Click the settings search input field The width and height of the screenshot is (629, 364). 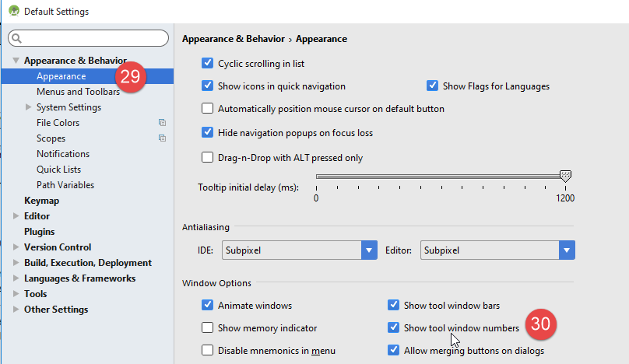(93, 38)
